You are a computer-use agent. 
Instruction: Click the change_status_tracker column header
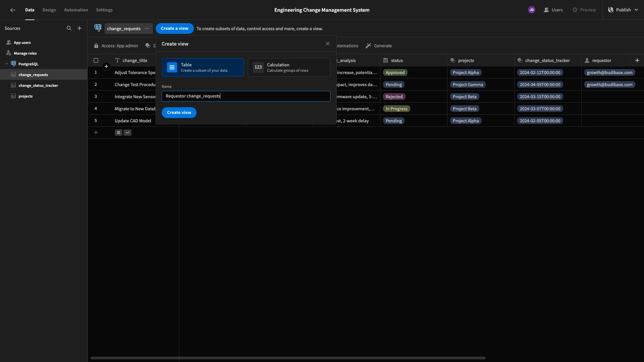[x=548, y=61]
